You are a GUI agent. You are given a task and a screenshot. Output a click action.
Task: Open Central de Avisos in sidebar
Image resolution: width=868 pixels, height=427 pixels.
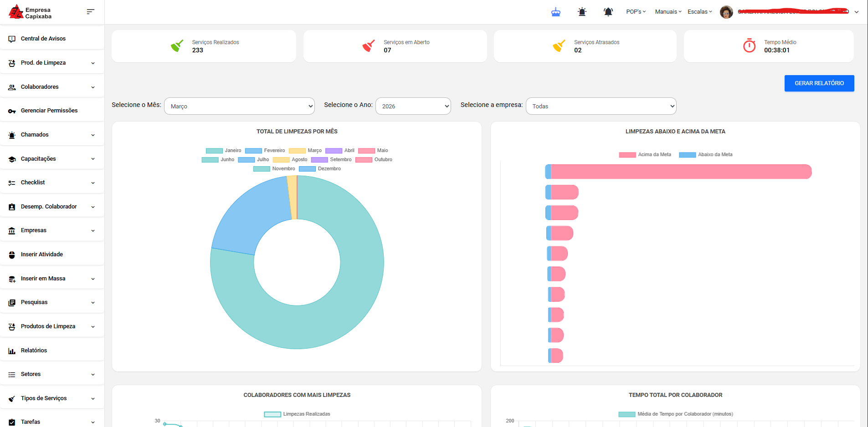pos(43,39)
